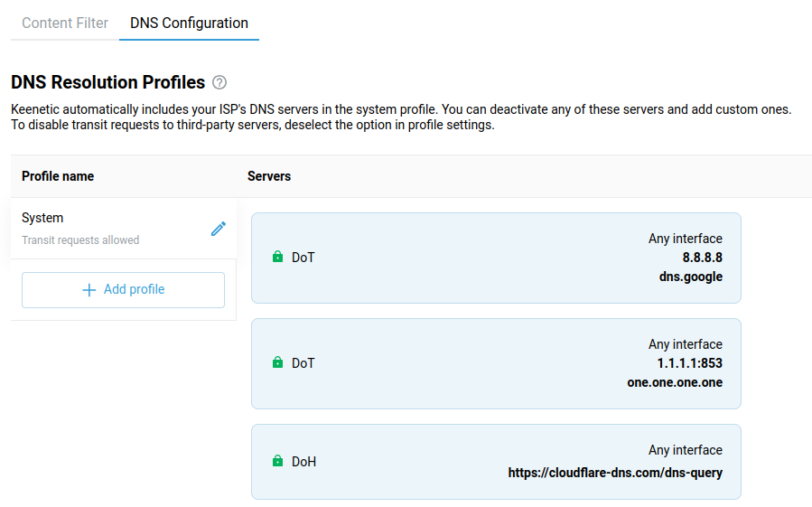
Task: Select the DNS Configuration tab
Action: click(189, 23)
